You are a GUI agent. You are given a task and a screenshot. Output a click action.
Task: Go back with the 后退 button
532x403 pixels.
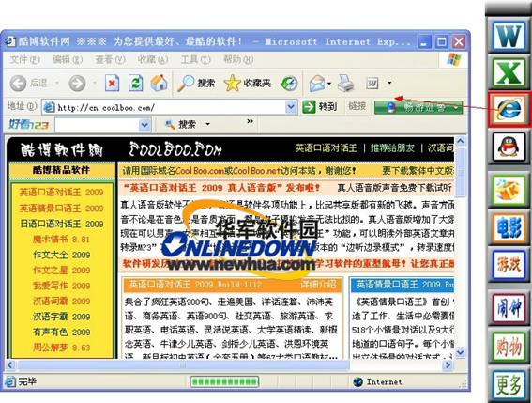pyautogui.click(x=29, y=83)
